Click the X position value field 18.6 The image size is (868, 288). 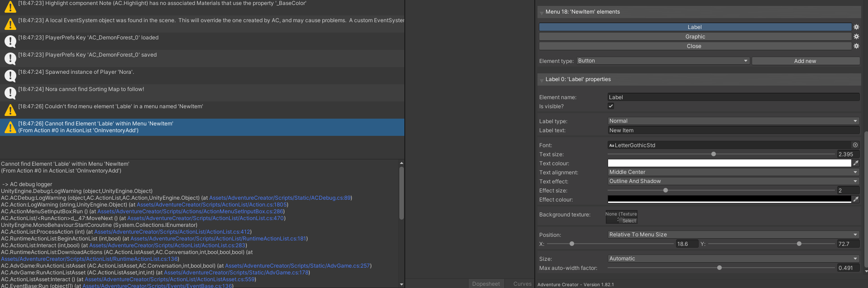pos(687,244)
